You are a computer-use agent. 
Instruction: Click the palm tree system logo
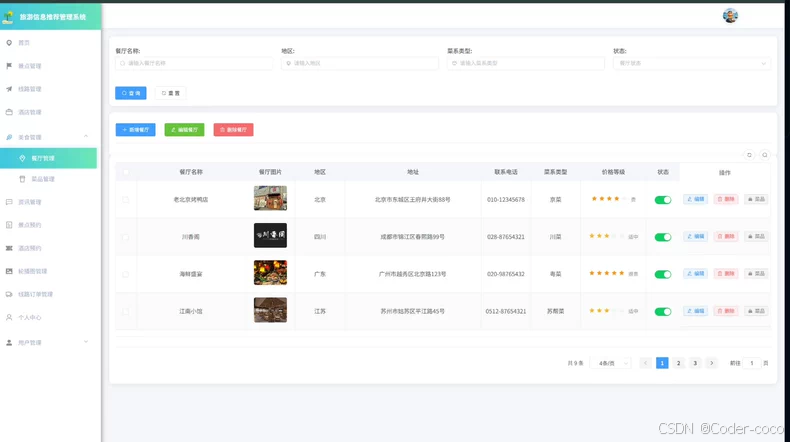point(8,17)
